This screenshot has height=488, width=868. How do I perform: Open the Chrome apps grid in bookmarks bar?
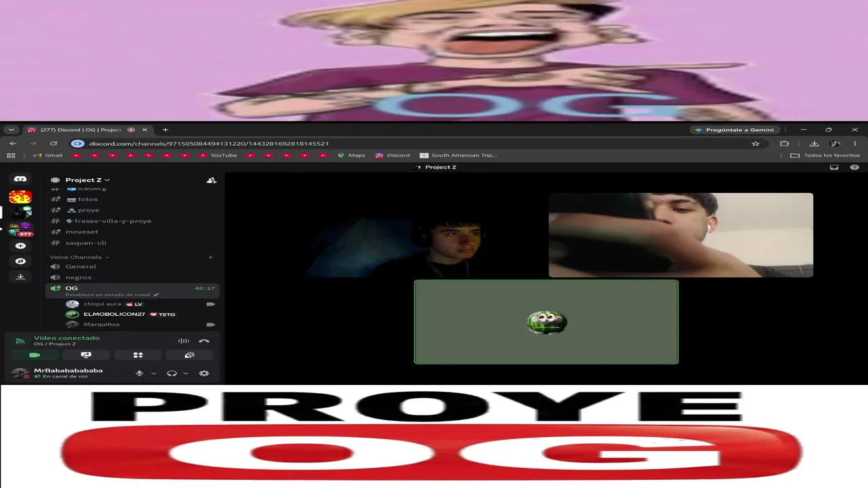coord(11,155)
